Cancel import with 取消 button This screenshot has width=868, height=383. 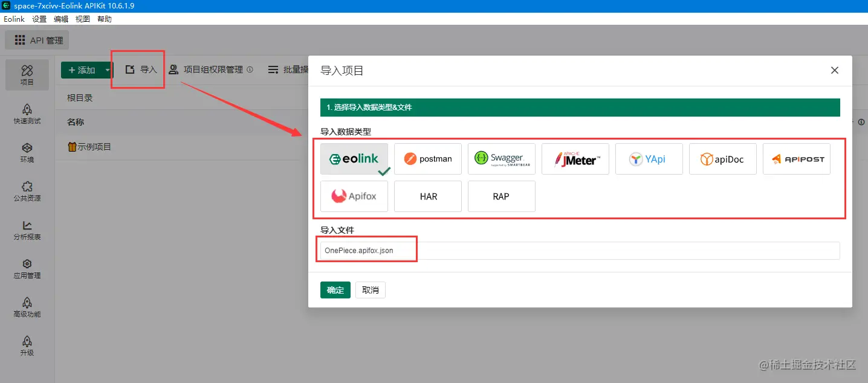coord(371,290)
